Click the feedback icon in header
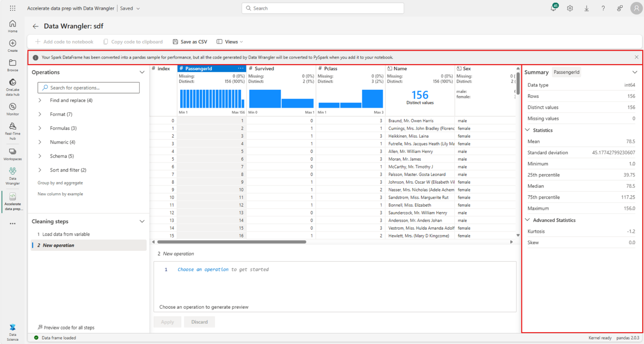 point(620,8)
